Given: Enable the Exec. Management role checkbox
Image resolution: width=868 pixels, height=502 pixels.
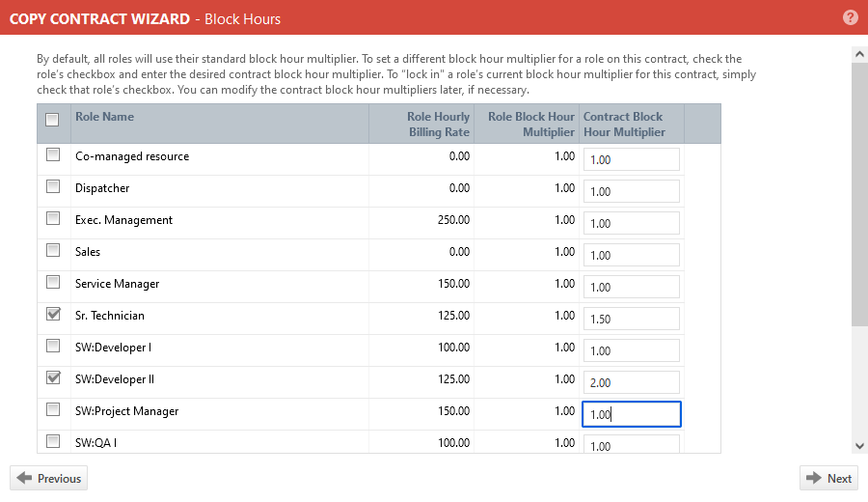Looking at the screenshot, I should [53, 218].
